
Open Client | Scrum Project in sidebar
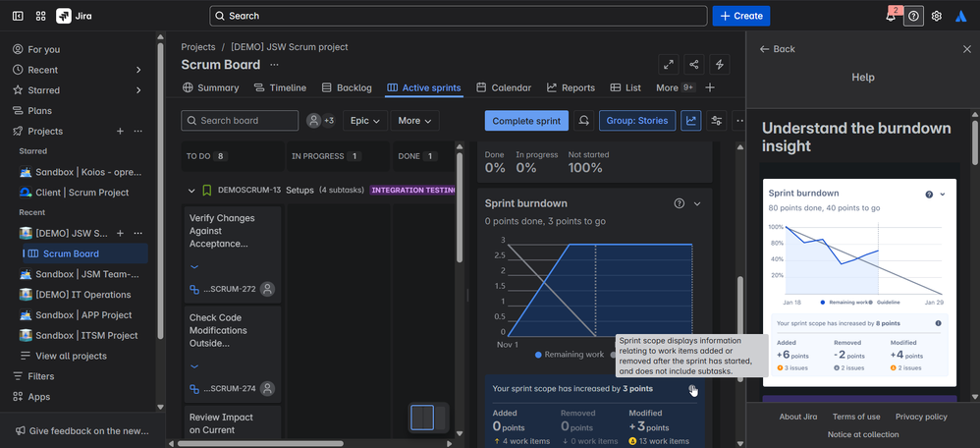(x=82, y=193)
